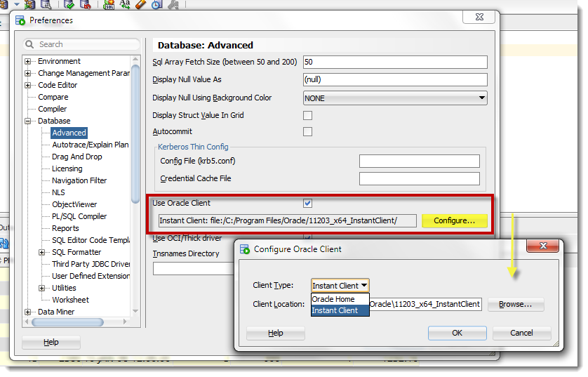Click the tree scroll-down arrow

tap(135, 311)
